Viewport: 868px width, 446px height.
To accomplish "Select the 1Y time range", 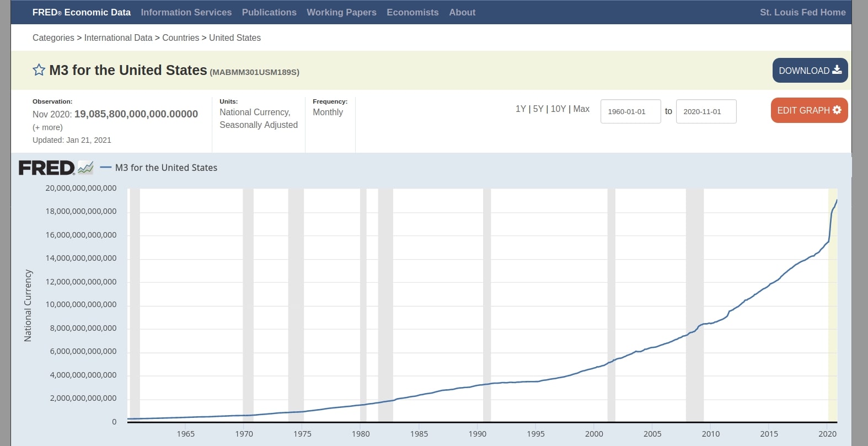I will tap(521, 109).
